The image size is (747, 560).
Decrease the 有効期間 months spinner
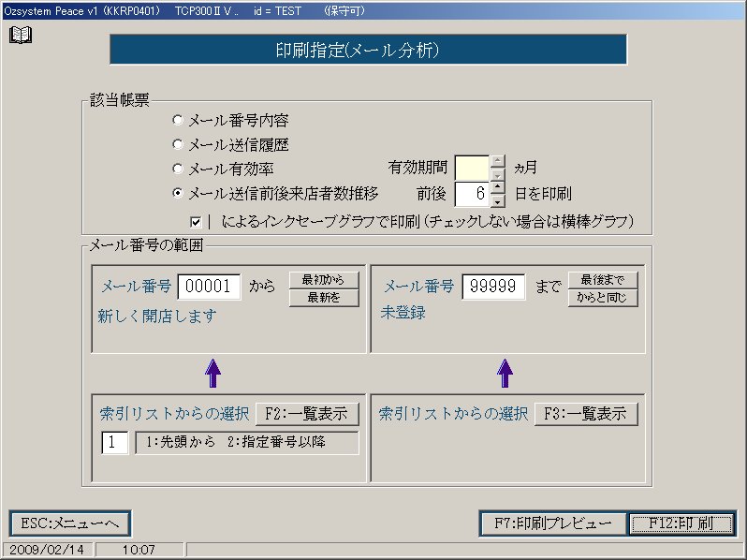(498, 175)
